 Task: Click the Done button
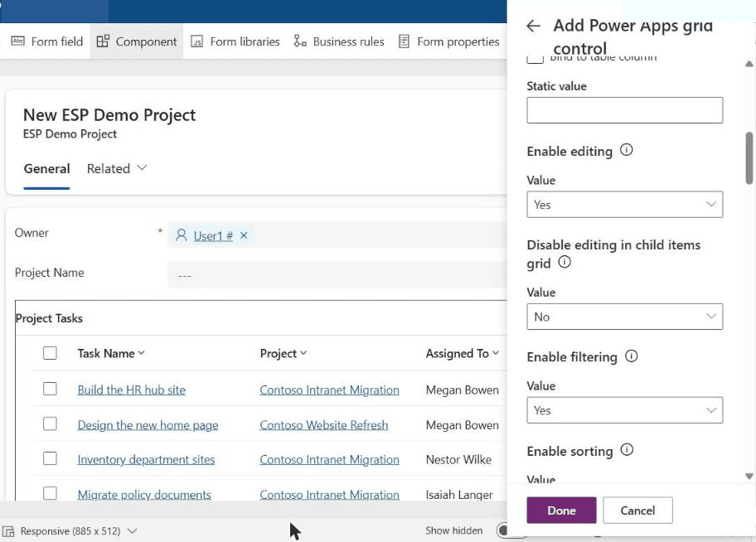click(x=561, y=511)
